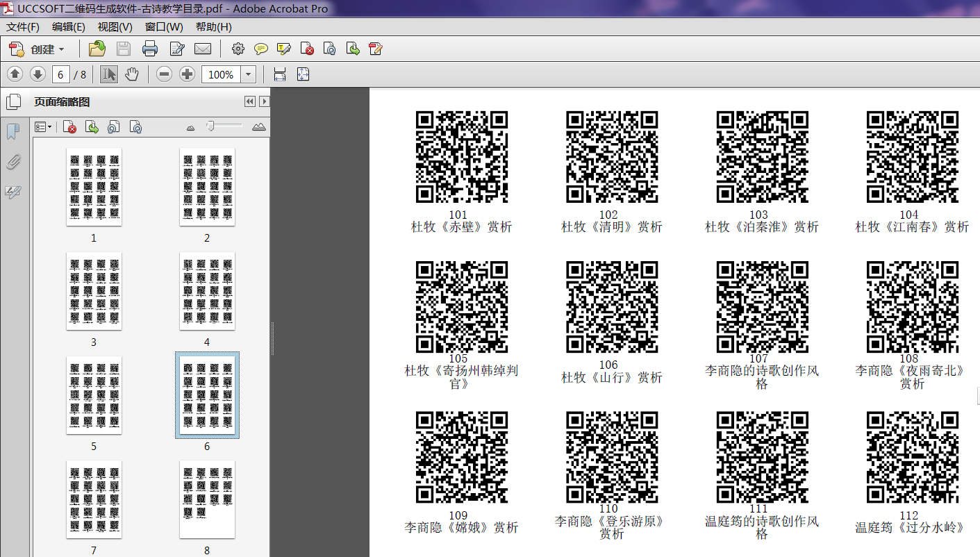The image size is (980, 557).
Task: Open 编辑(E) menu
Action: [x=69, y=27]
